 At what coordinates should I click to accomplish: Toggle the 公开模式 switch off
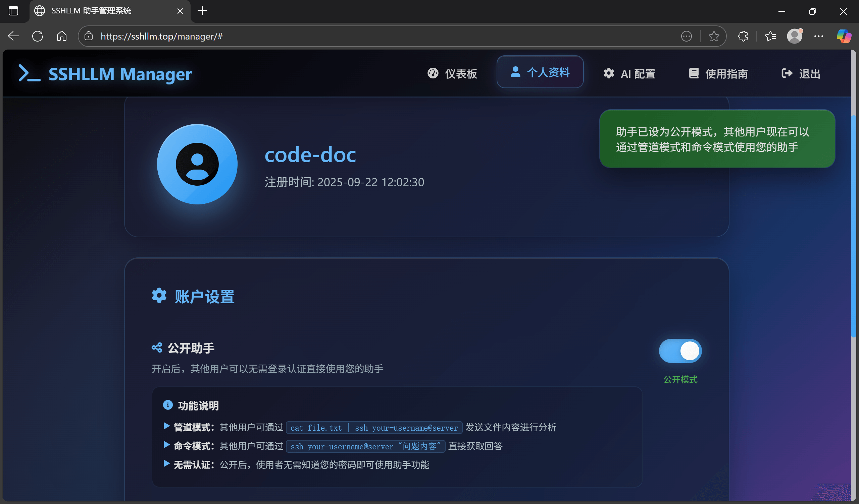680,351
